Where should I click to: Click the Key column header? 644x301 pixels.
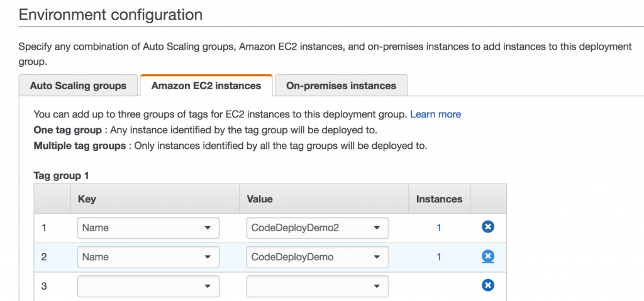click(87, 199)
